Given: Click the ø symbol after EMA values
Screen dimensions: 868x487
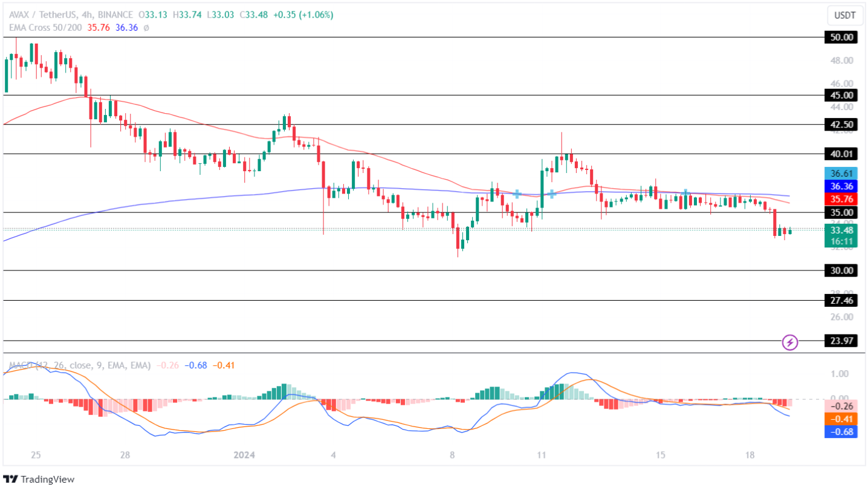Looking at the screenshot, I should pyautogui.click(x=146, y=28).
